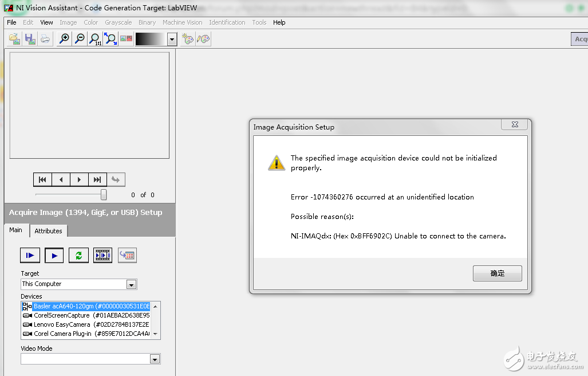Switch to the Attributes tab

(48, 231)
